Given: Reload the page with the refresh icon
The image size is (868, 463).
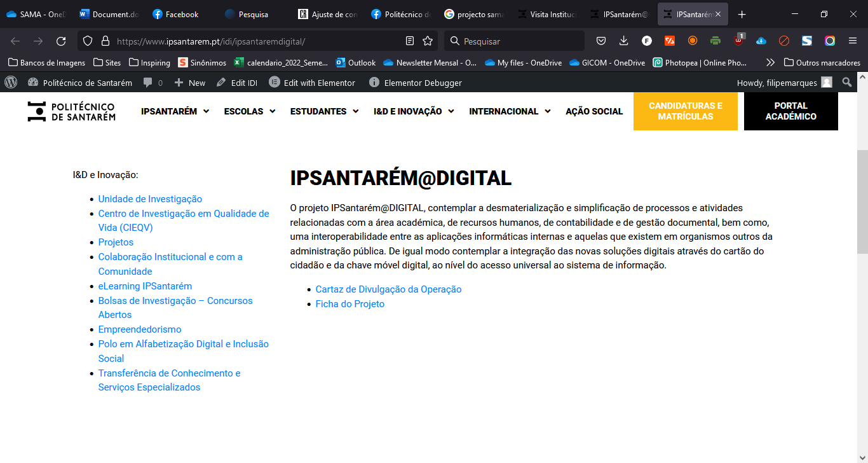Looking at the screenshot, I should click(61, 41).
